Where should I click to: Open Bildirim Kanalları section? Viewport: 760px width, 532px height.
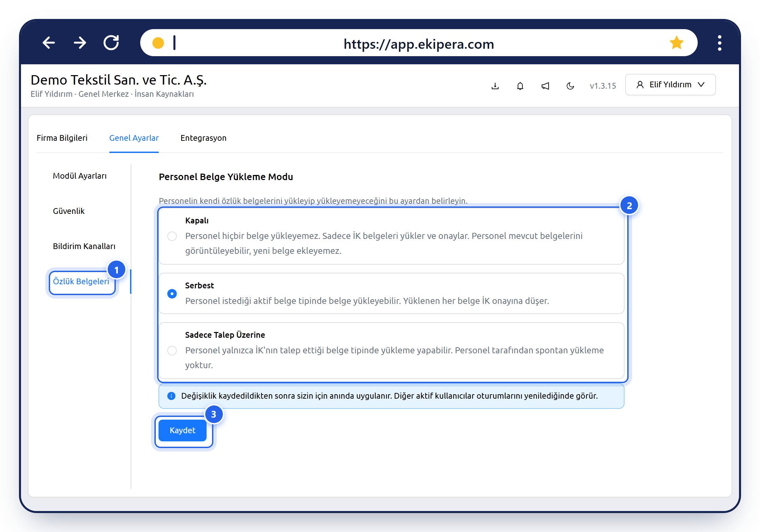(x=84, y=246)
